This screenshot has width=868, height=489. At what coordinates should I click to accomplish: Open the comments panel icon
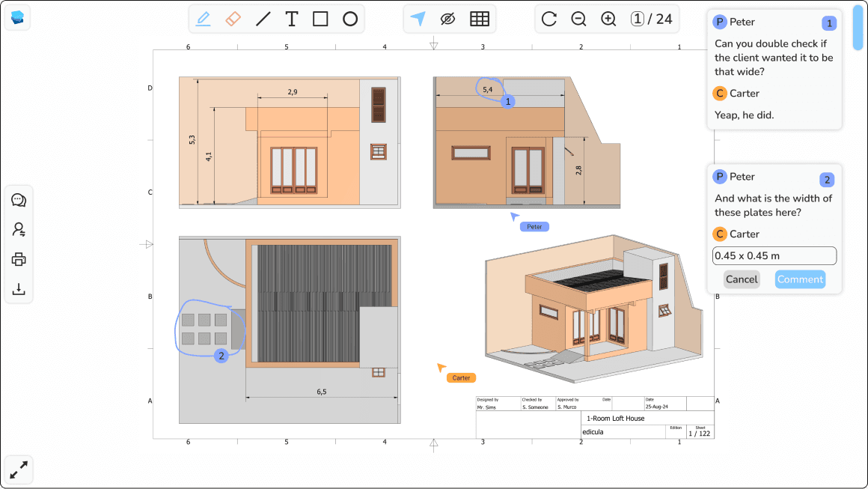(x=19, y=200)
